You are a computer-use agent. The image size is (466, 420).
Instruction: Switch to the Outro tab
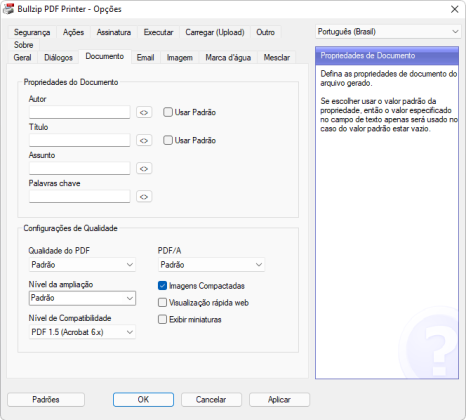pyautogui.click(x=266, y=32)
